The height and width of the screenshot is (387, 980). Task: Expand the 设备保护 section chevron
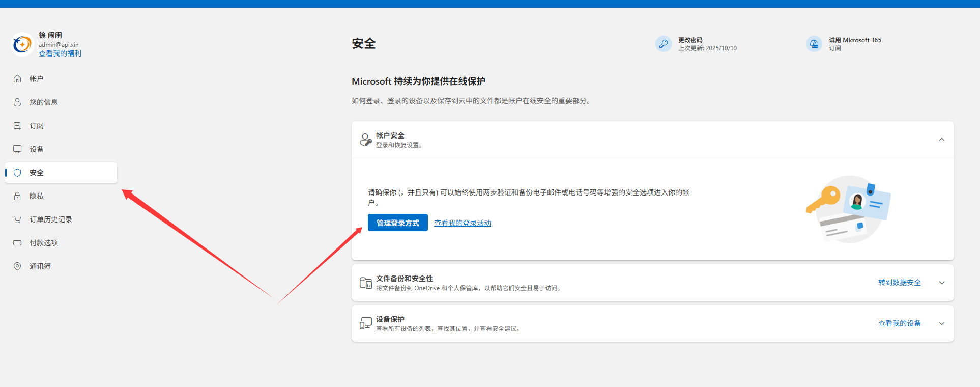[x=941, y=323]
